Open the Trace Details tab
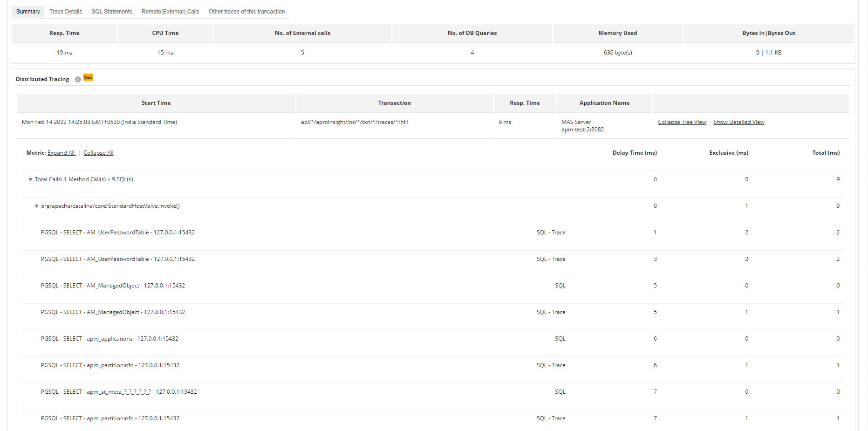Image resolution: width=868 pixels, height=431 pixels. point(66,12)
